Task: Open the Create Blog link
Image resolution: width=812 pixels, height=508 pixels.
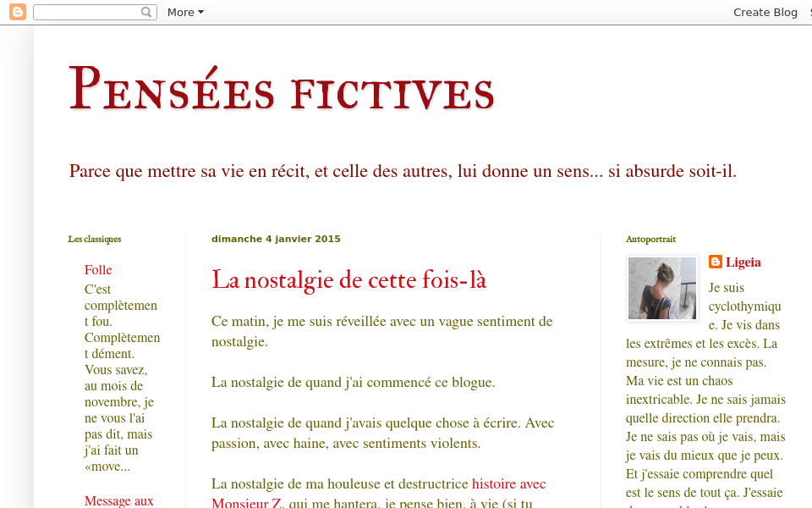Action: [764, 12]
